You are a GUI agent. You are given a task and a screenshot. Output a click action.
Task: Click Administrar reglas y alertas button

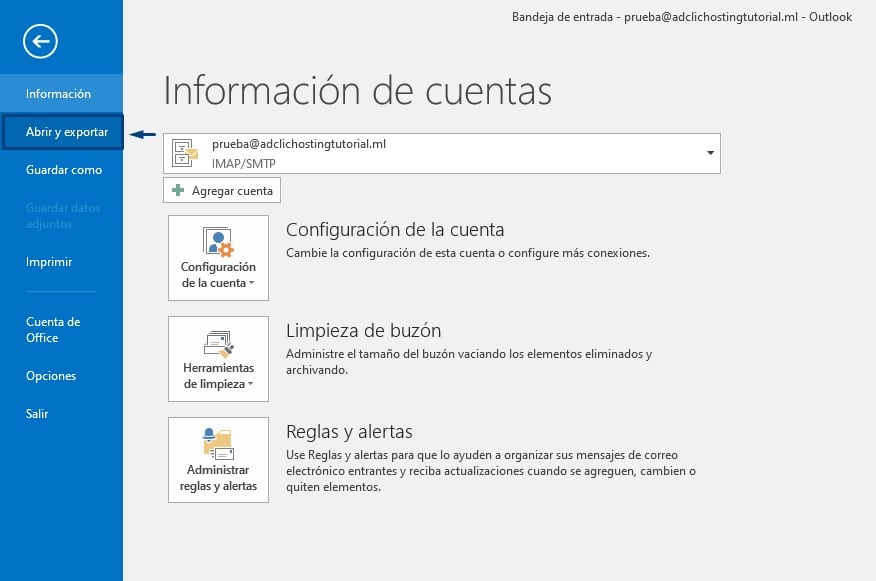point(218,460)
